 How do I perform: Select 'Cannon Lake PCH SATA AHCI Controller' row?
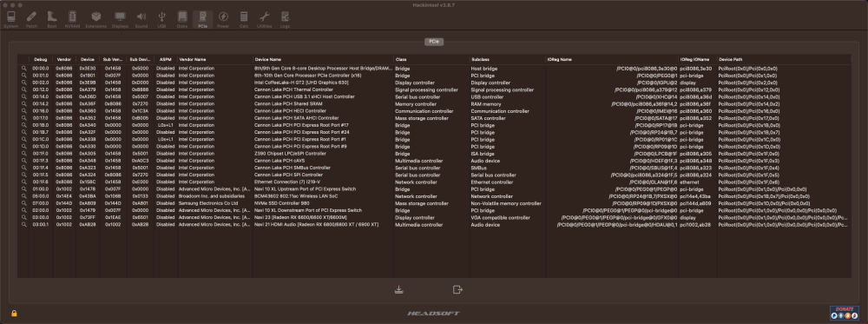click(434, 118)
